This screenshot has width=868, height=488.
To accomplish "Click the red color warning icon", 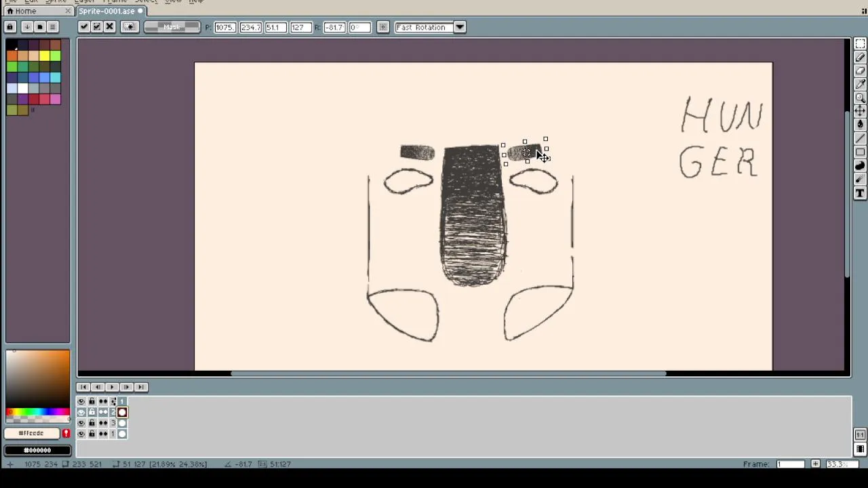I will click(x=66, y=433).
